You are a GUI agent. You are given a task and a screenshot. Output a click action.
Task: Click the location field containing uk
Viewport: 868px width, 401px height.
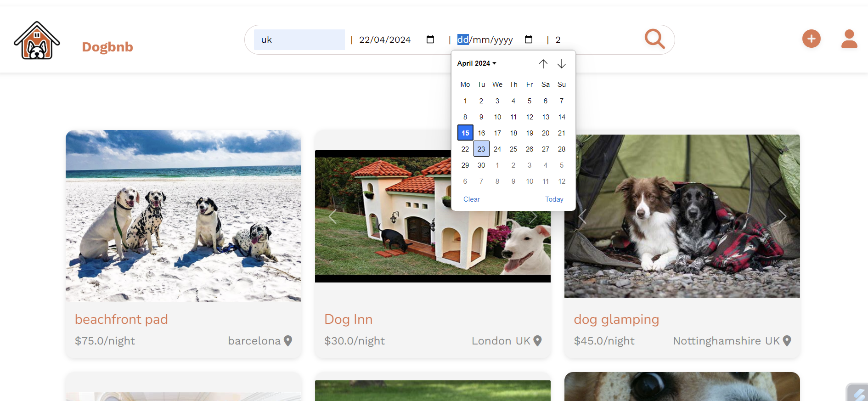coord(299,40)
